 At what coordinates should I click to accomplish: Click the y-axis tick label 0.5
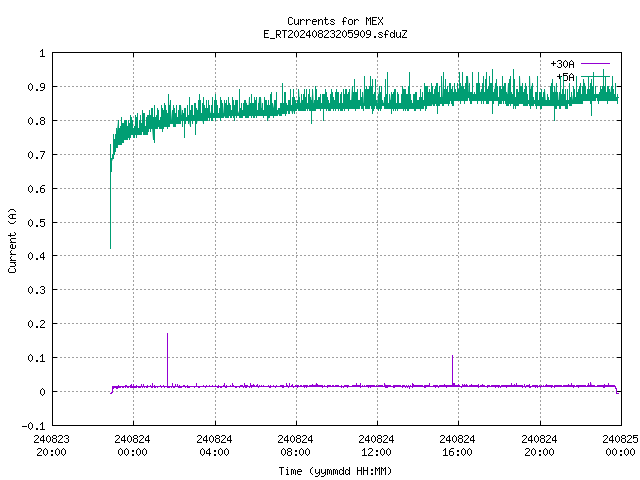click(36, 222)
